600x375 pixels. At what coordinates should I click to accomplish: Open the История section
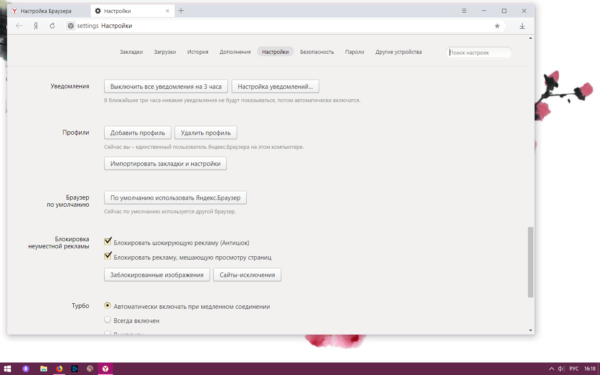click(197, 52)
